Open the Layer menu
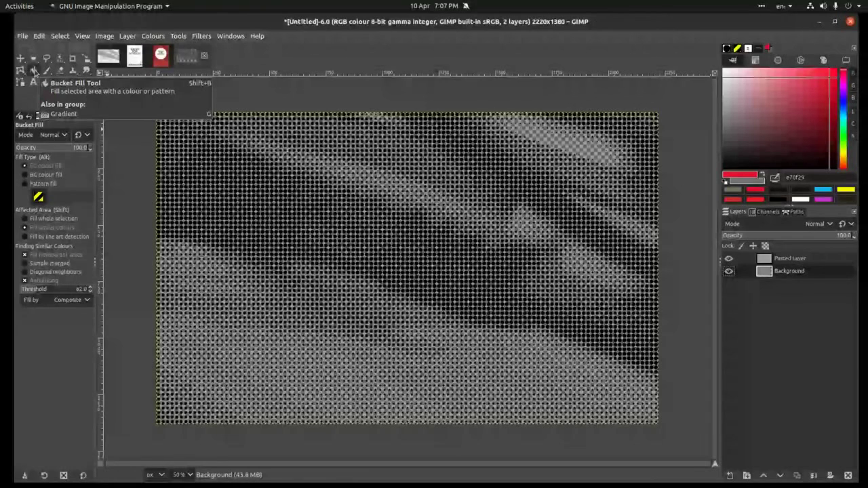 point(127,36)
